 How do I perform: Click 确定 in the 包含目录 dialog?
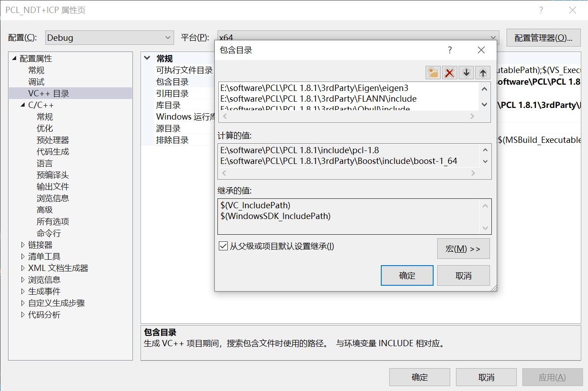[407, 275]
